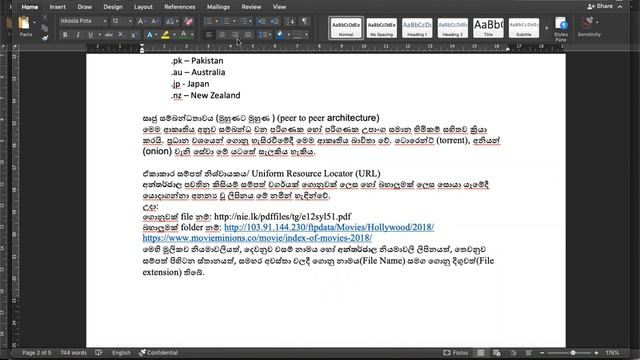Screen dimensions: 640x360
Task: Increase paragraph indent
Action: click(275, 21)
